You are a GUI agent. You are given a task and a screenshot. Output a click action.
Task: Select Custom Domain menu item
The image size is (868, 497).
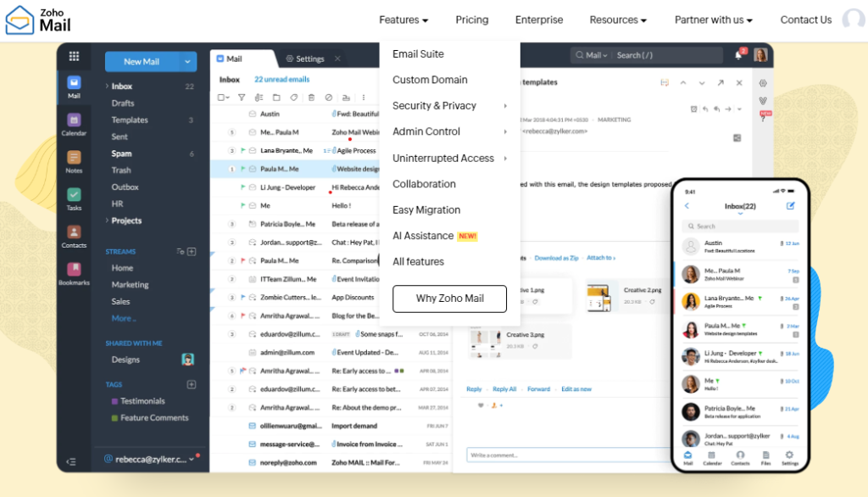click(x=430, y=80)
